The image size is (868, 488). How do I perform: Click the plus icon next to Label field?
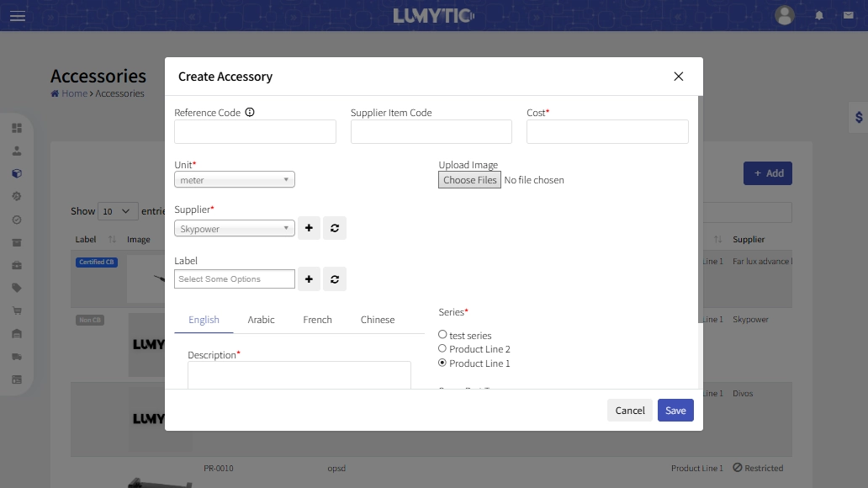click(x=309, y=279)
